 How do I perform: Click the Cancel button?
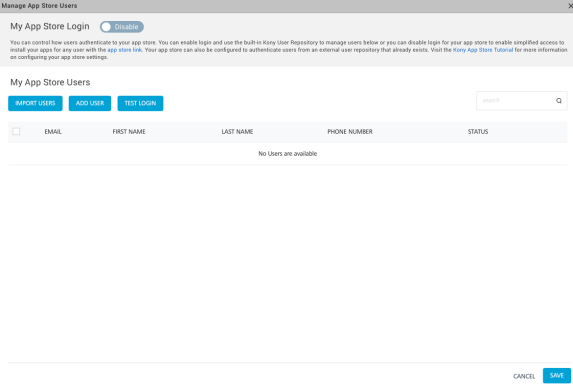(524, 376)
